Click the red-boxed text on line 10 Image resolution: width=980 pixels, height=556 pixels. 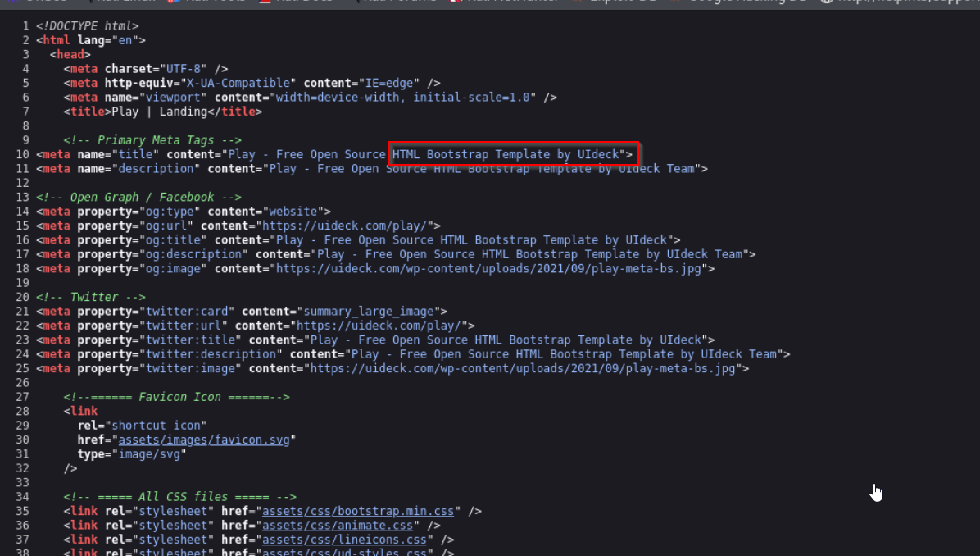tap(512, 154)
